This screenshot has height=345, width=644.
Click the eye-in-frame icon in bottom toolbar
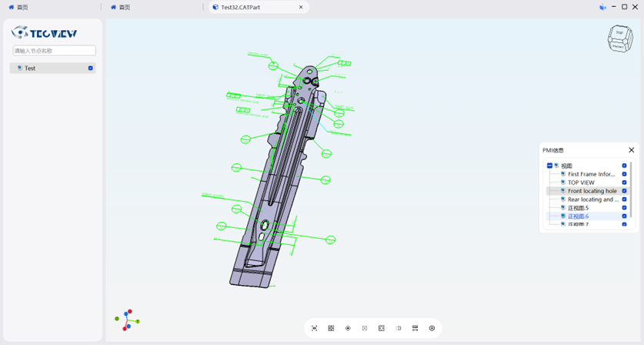pos(314,328)
